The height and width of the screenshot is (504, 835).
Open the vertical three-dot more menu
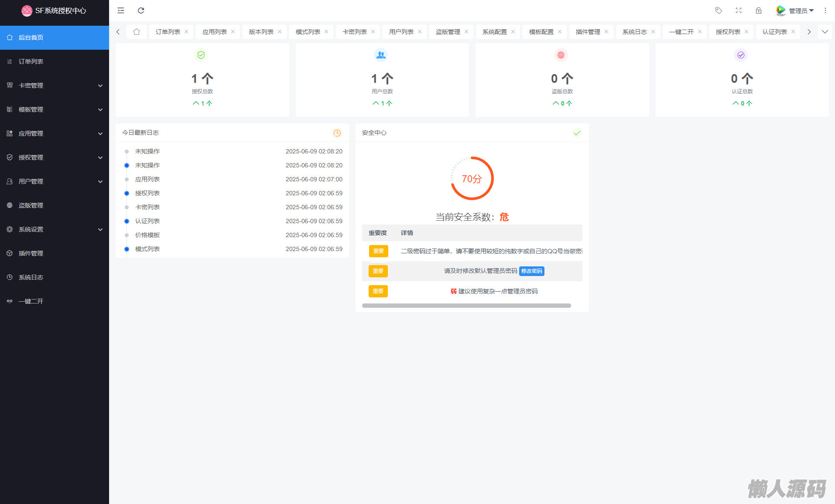[x=825, y=10]
